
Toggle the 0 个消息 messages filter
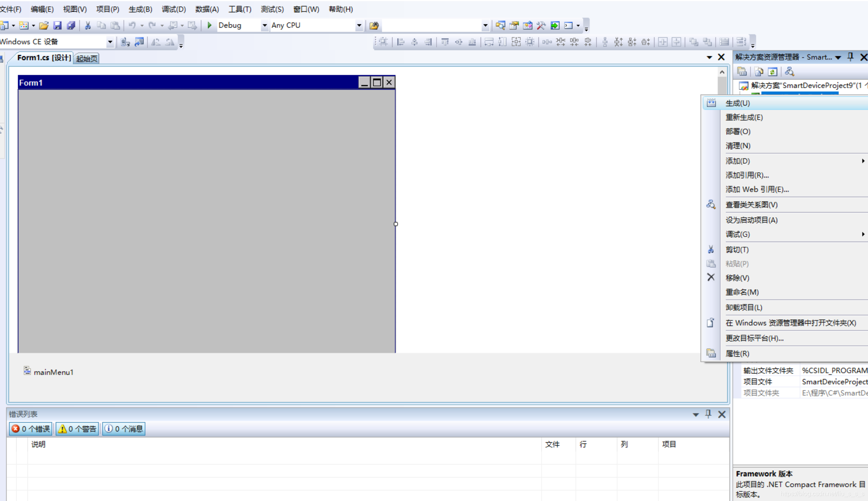point(124,429)
